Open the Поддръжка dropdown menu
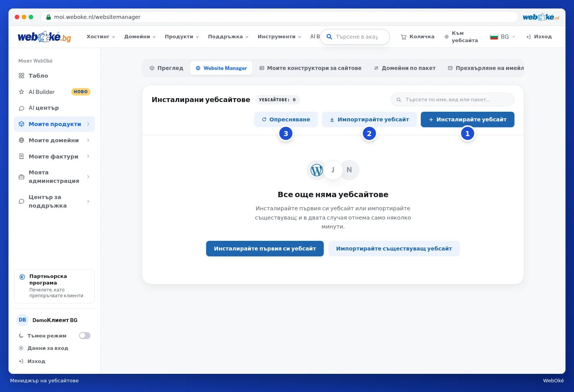This screenshot has height=392, width=574. click(228, 37)
